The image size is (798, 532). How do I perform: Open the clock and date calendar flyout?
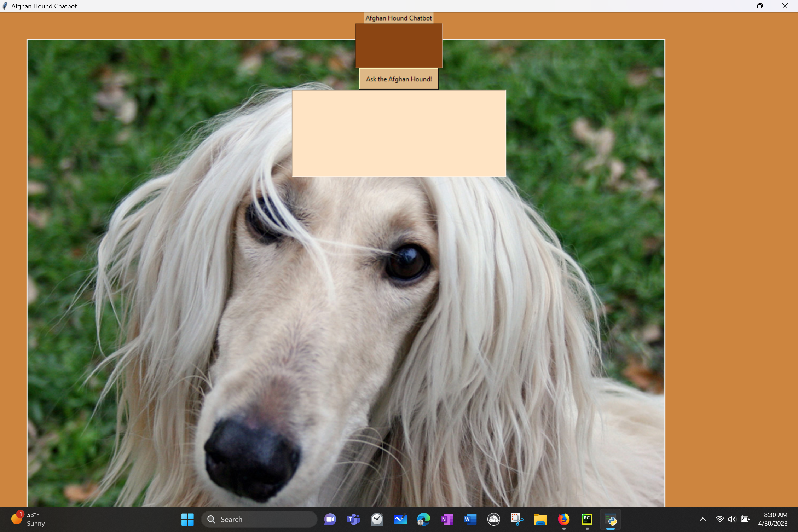(773, 519)
